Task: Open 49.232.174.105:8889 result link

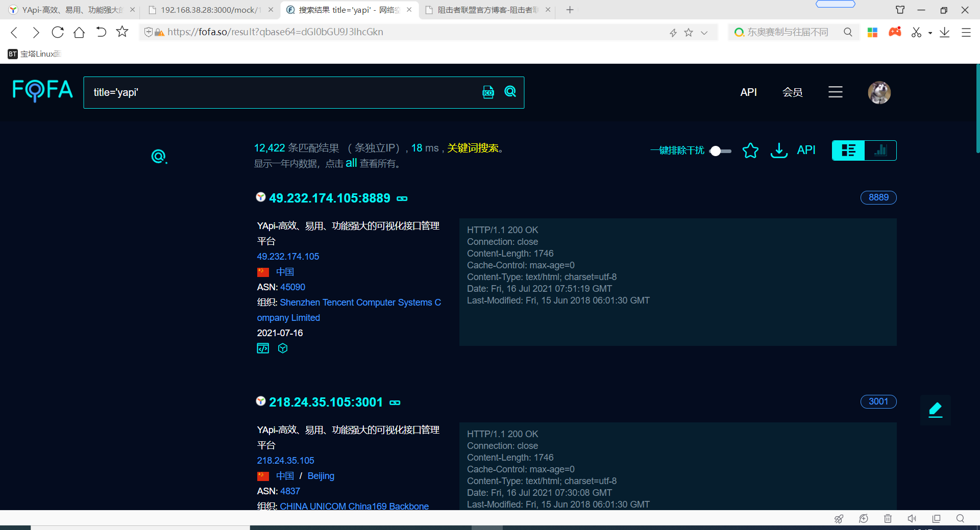Action: point(330,198)
